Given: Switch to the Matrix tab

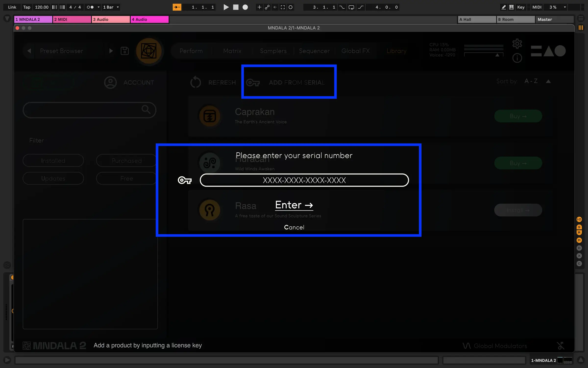Looking at the screenshot, I should (232, 51).
